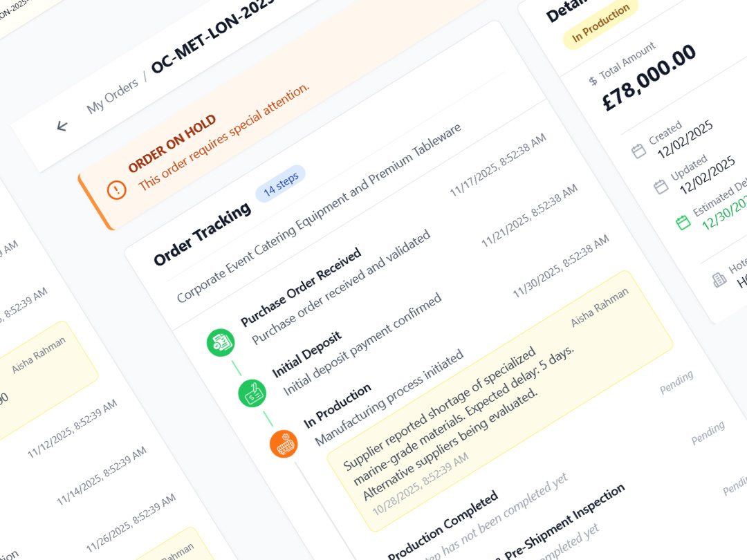
Task: Click the Updated date calendar icon
Action: pos(661,185)
